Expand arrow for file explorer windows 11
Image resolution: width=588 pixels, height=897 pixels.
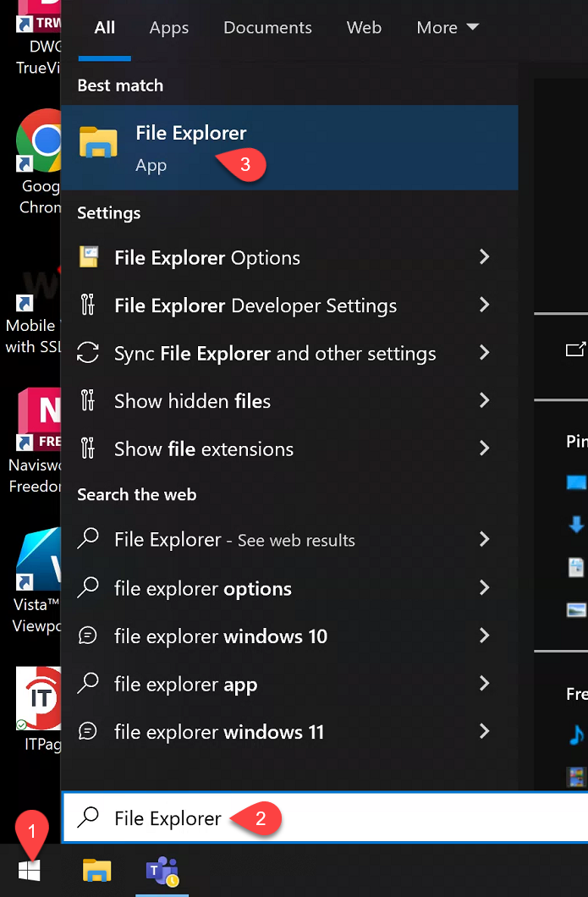coord(484,731)
